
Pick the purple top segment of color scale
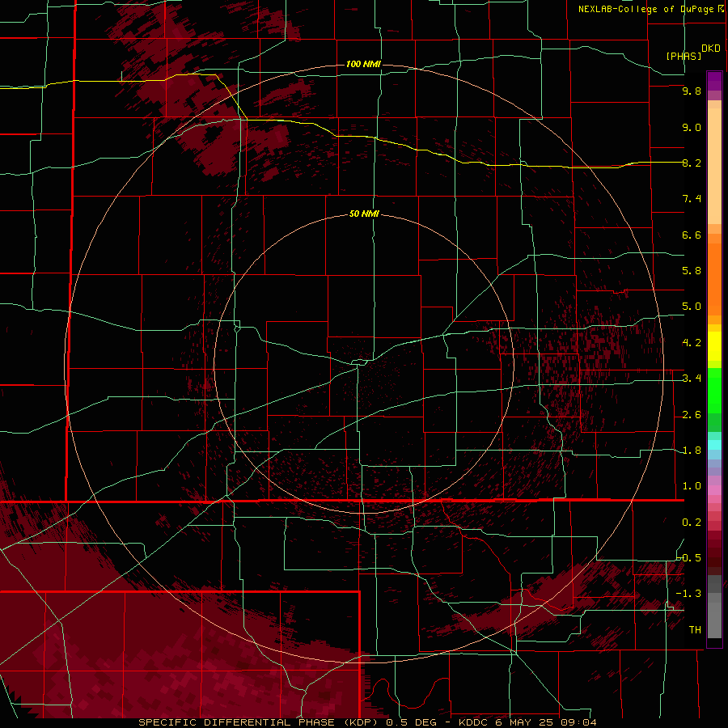[x=714, y=81]
